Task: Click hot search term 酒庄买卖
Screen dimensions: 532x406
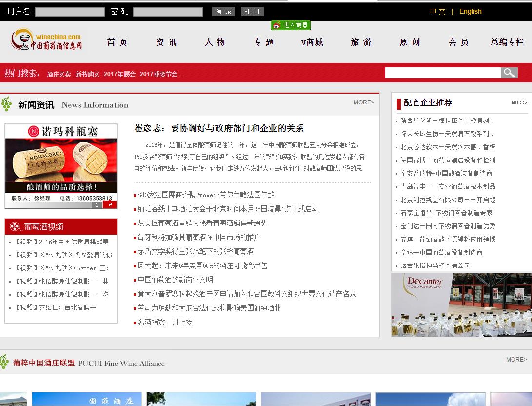Action: tap(59, 74)
